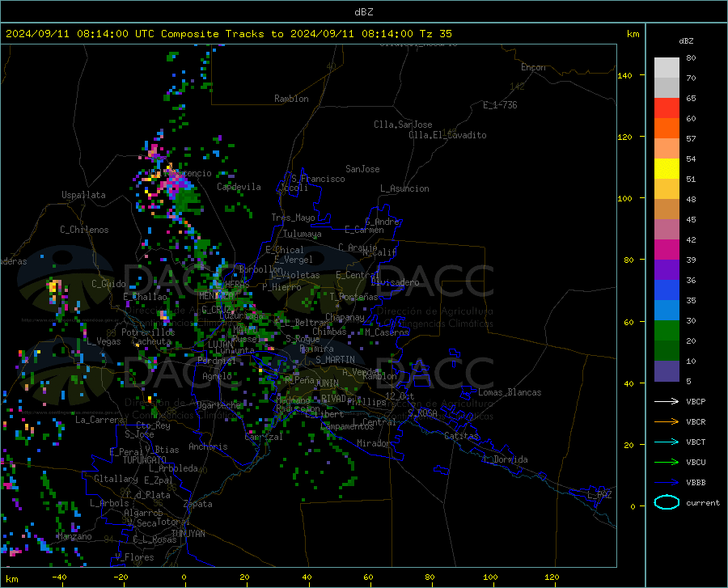The height and width of the screenshot is (588, 728).
Task: Click the 100 km tick on vertical axis
Action: pyautogui.click(x=625, y=198)
